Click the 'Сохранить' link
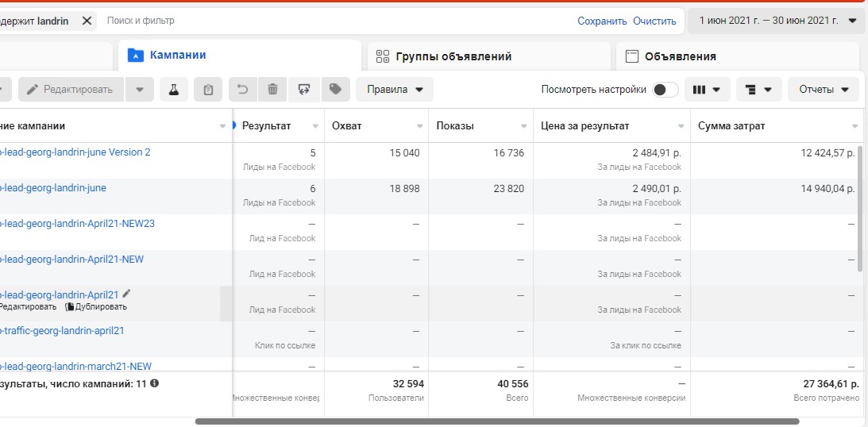The image size is (868, 427). pos(602,21)
